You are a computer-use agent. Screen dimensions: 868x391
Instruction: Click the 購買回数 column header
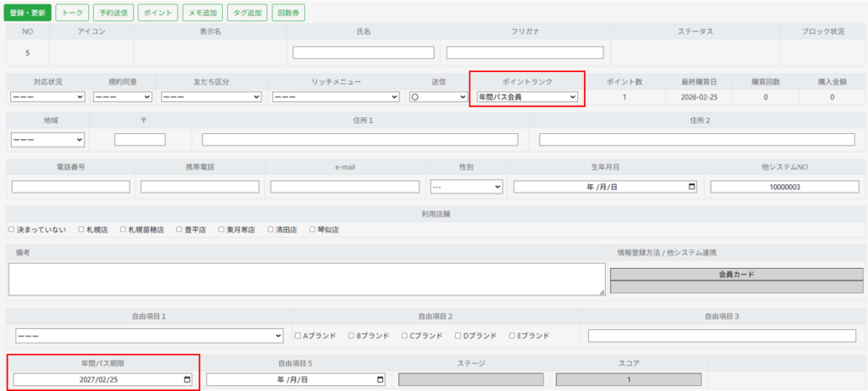765,81
